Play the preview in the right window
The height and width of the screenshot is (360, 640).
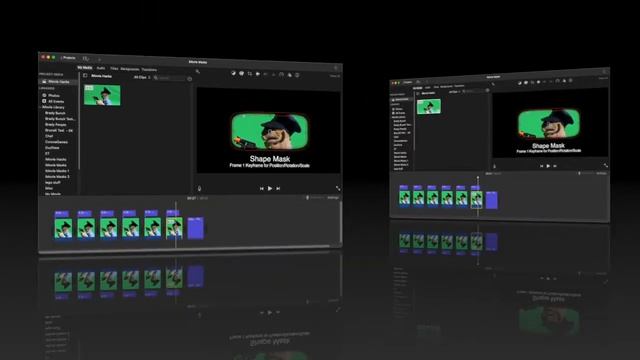548,166
